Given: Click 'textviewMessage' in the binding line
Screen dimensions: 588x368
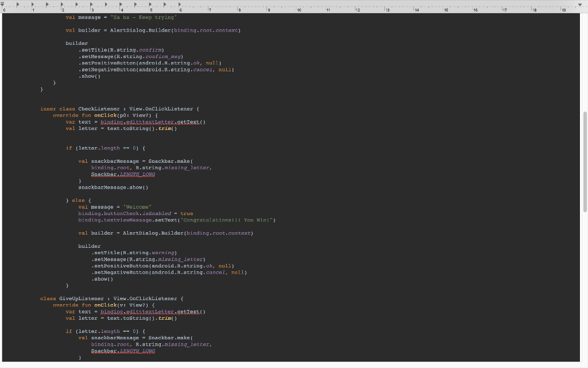Looking at the screenshot, I should coord(128,220).
